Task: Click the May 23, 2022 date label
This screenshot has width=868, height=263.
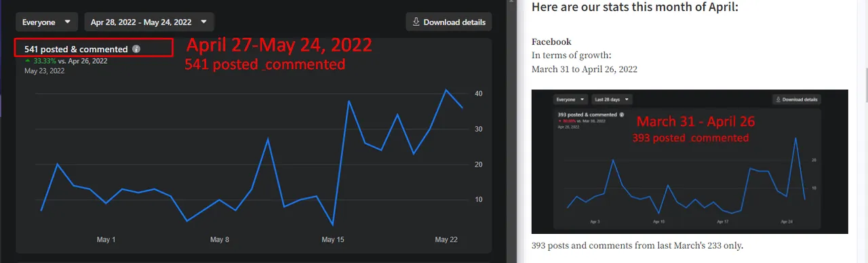Action: [44, 70]
